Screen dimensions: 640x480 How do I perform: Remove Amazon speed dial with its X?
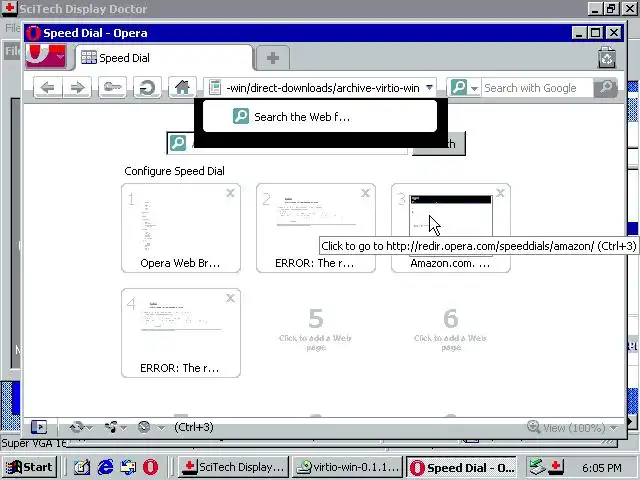point(500,193)
